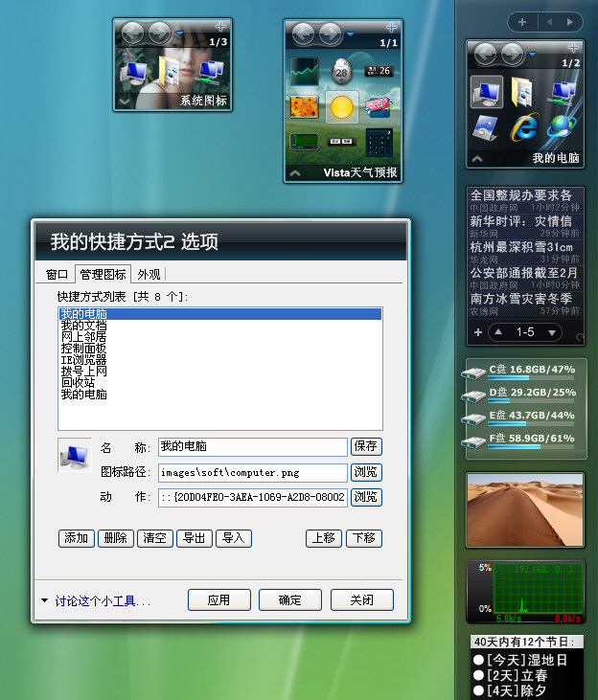Click the news page down arrow next to 1-5
The image size is (598, 700).
tap(551, 332)
